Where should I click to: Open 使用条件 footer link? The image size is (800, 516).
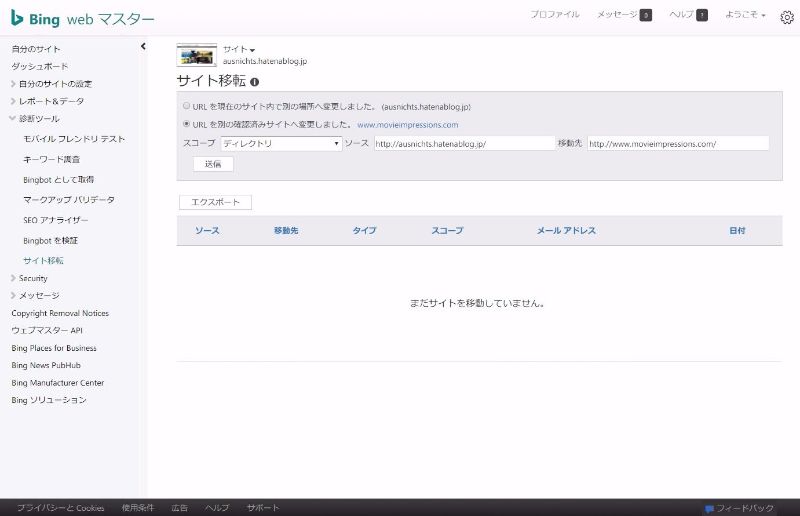tap(138, 508)
